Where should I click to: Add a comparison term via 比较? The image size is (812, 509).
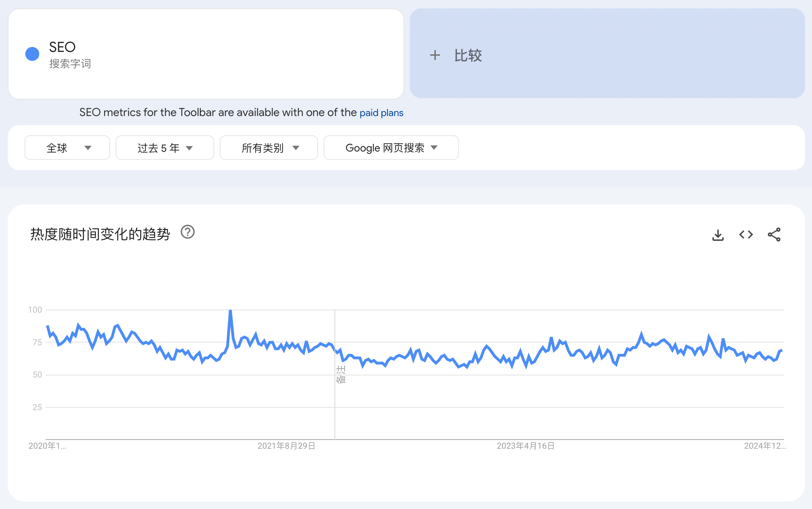tap(607, 53)
